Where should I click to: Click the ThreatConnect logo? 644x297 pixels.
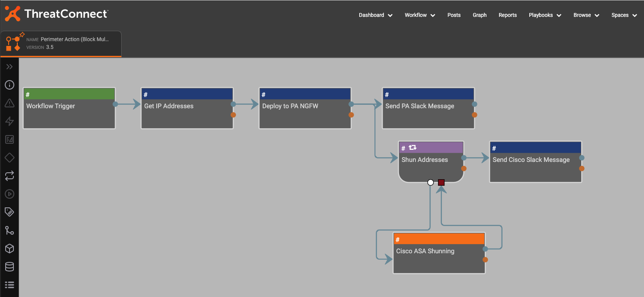pyautogui.click(x=56, y=14)
